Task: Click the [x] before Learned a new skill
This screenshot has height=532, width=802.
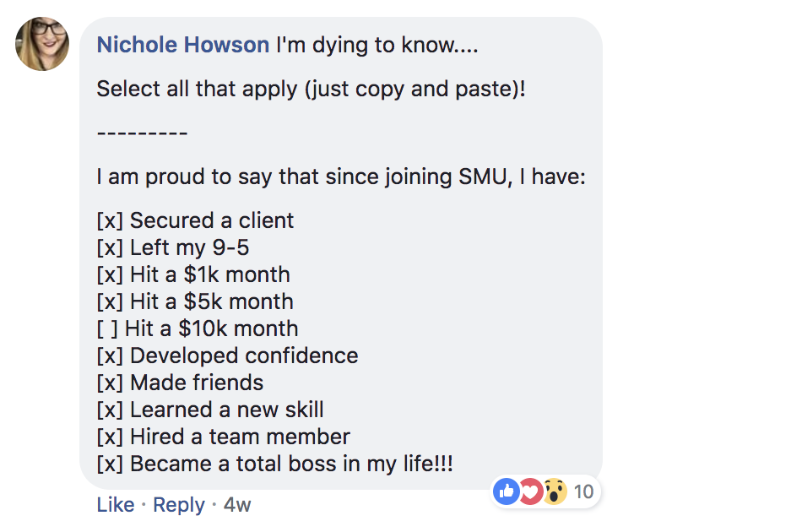Action: (110, 410)
